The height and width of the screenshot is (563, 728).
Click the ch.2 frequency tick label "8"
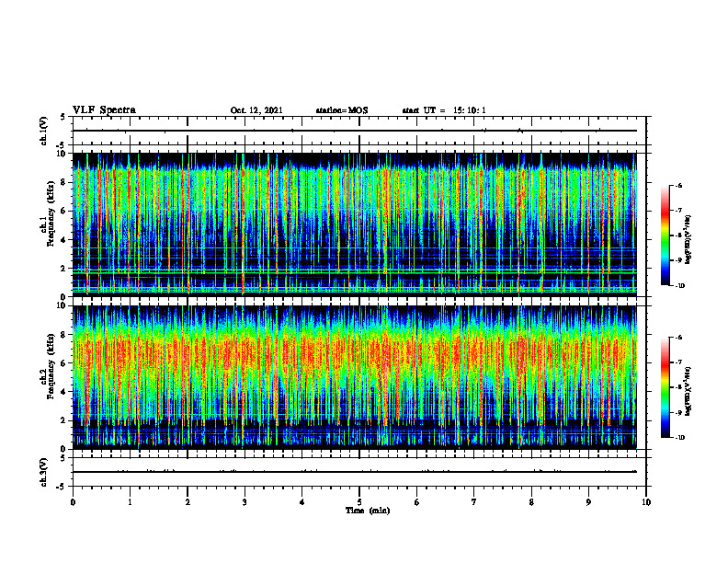[64, 335]
